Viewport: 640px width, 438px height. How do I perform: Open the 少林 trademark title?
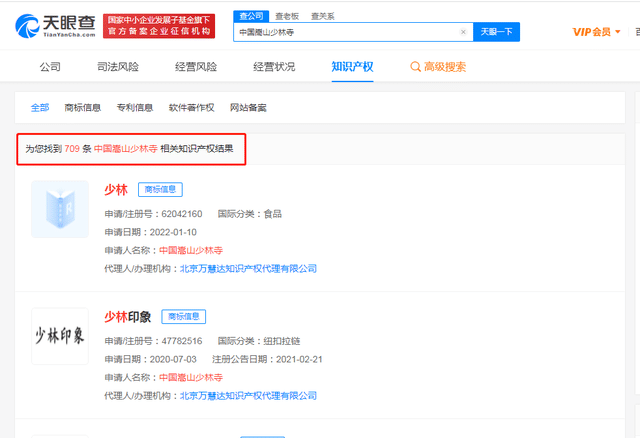point(116,190)
